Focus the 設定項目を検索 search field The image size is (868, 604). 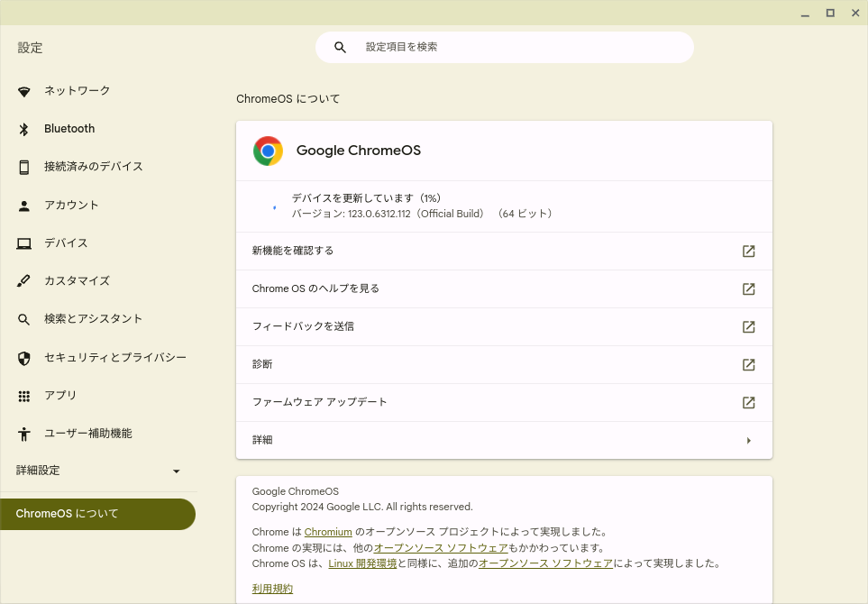click(x=504, y=48)
